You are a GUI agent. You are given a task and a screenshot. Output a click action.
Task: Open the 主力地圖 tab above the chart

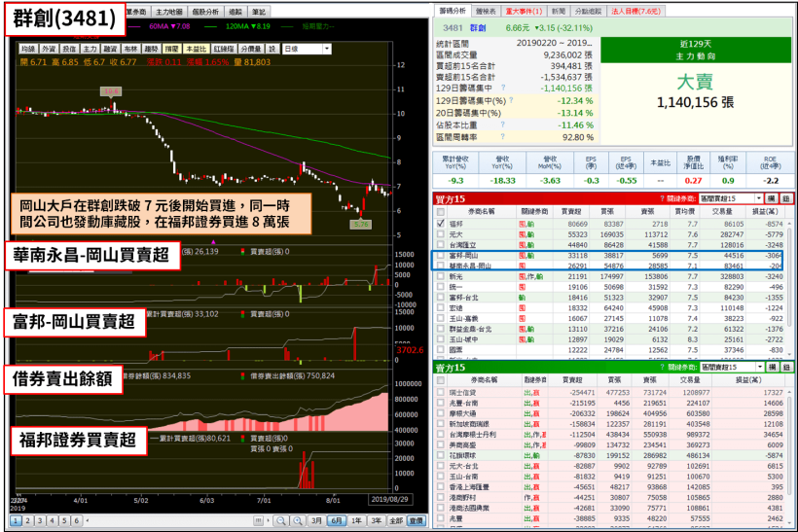[x=168, y=12]
